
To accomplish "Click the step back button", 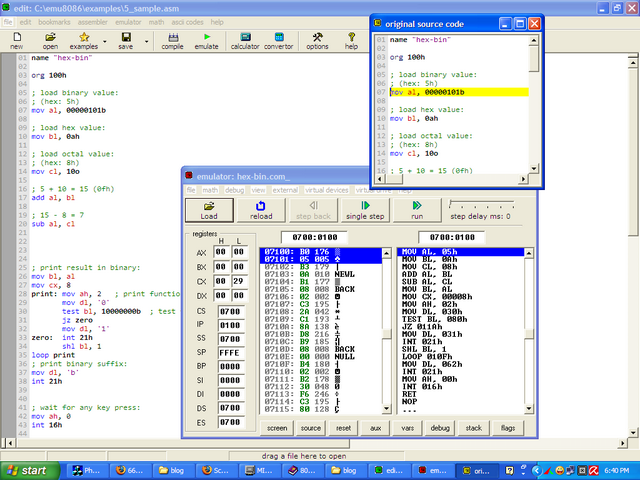I will click(313, 210).
